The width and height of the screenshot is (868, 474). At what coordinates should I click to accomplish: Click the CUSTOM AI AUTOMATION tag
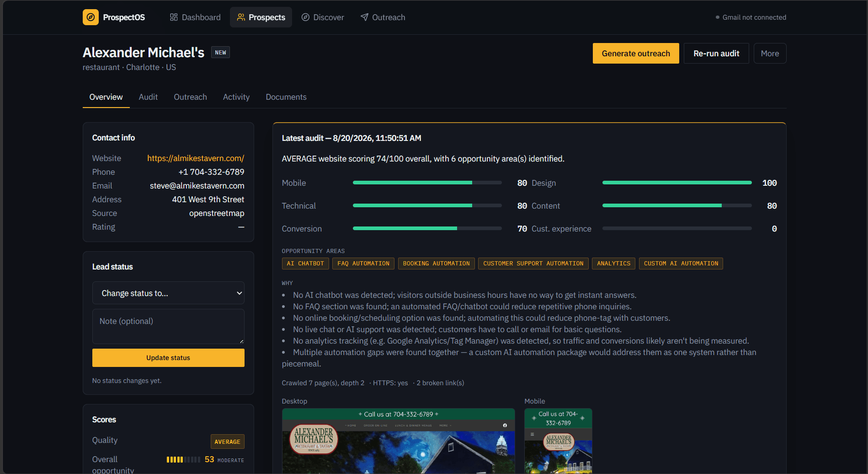tap(681, 264)
